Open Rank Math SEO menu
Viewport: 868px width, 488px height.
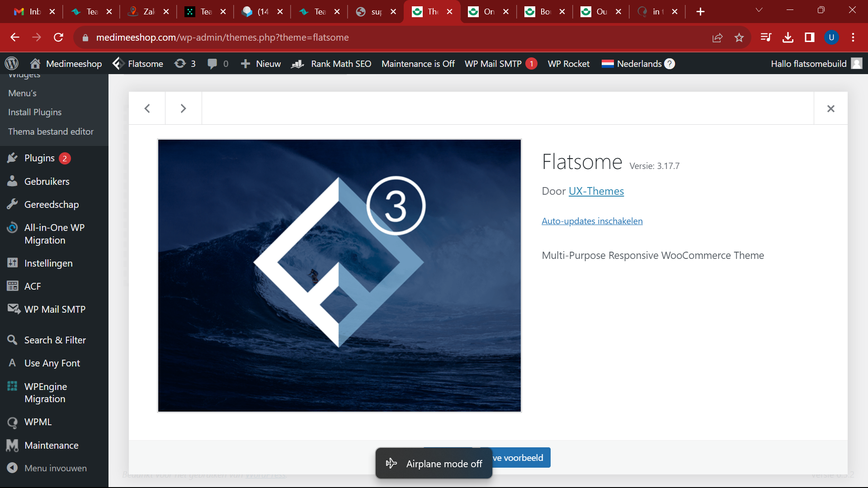pos(331,64)
